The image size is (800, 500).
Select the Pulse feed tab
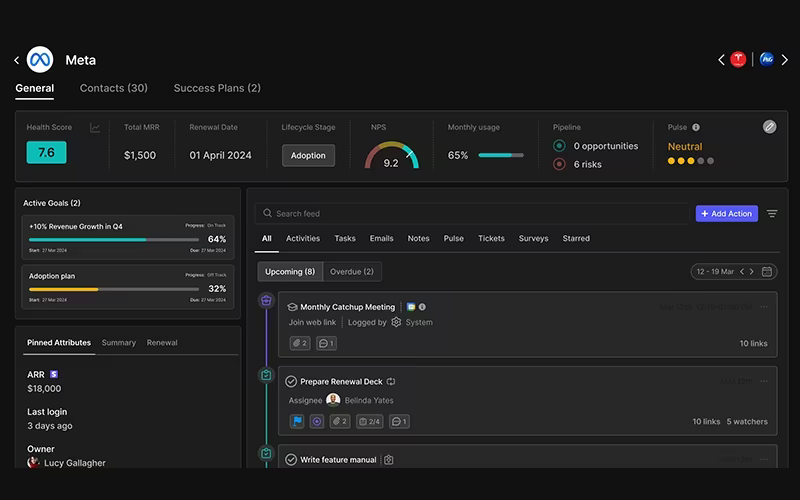[x=454, y=238]
